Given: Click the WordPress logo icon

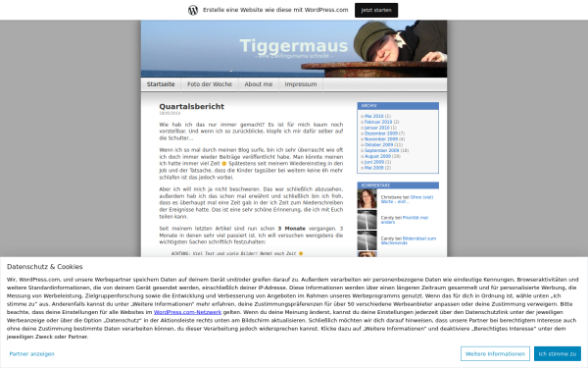Looking at the screenshot, I should (193, 10).
